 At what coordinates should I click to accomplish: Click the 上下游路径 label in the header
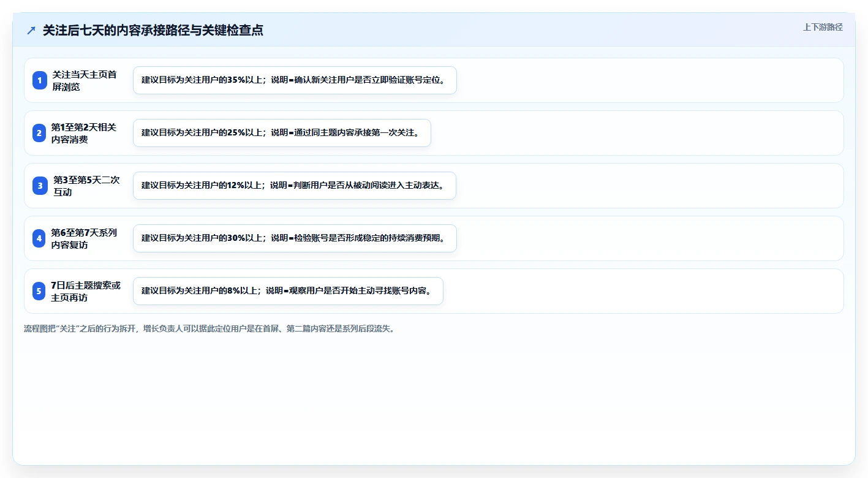(823, 27)
